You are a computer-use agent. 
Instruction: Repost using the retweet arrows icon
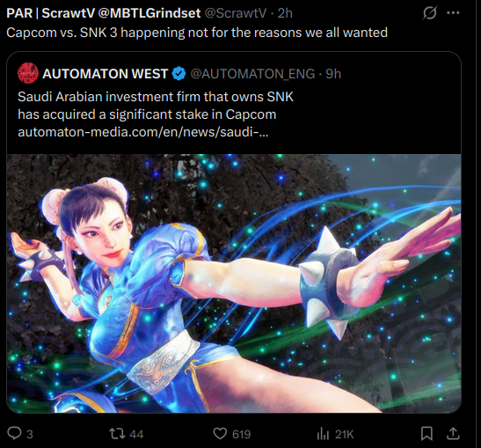click(117, 434)
